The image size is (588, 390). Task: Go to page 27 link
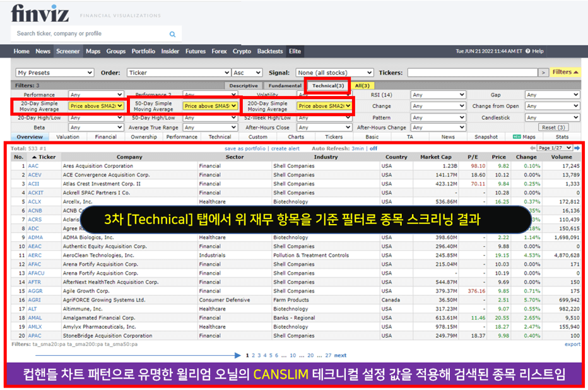(x=328, y=355)
